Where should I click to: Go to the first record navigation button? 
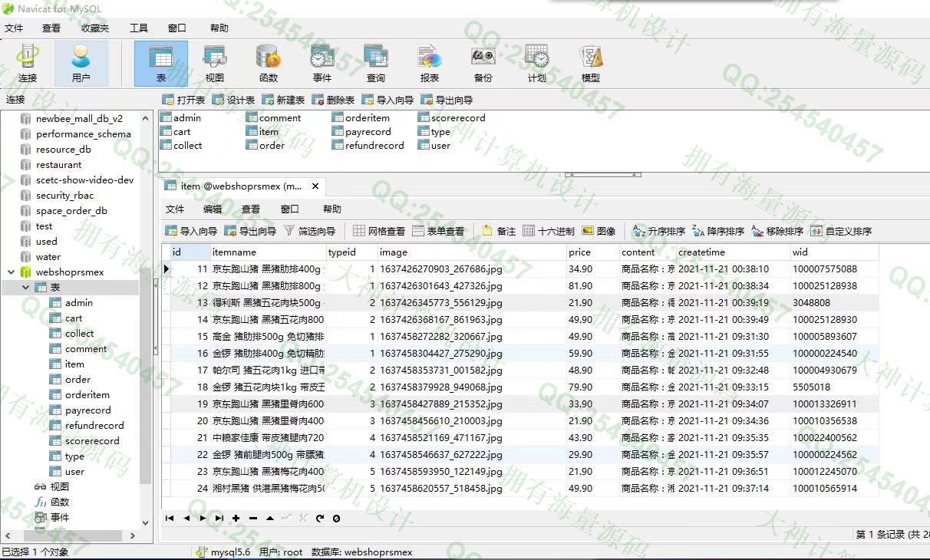point(170,518)
